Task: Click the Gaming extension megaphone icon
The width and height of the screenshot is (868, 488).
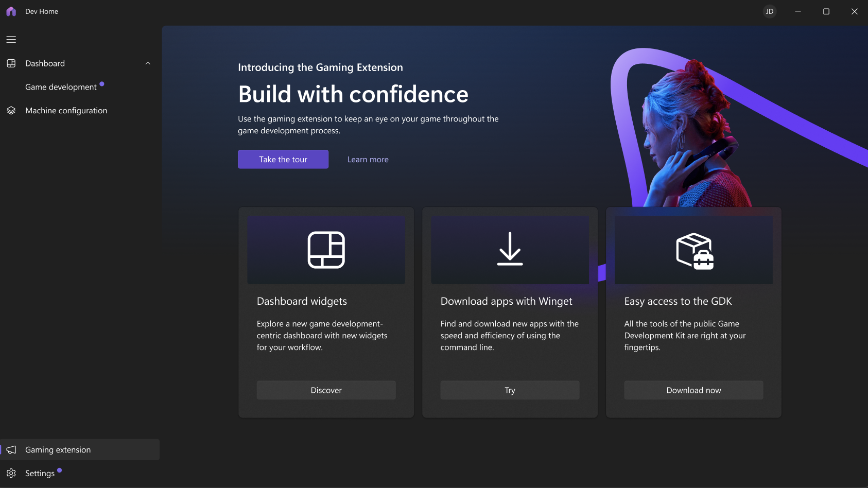Action: click(11, 450)
